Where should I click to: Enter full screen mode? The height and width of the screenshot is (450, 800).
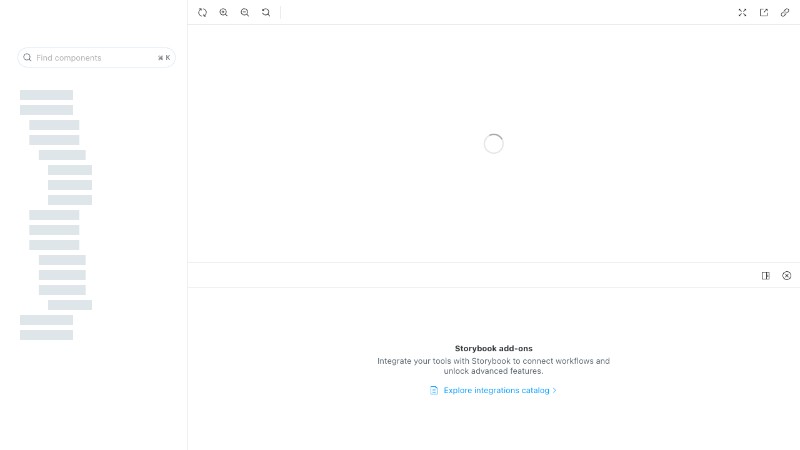[742, 12]
